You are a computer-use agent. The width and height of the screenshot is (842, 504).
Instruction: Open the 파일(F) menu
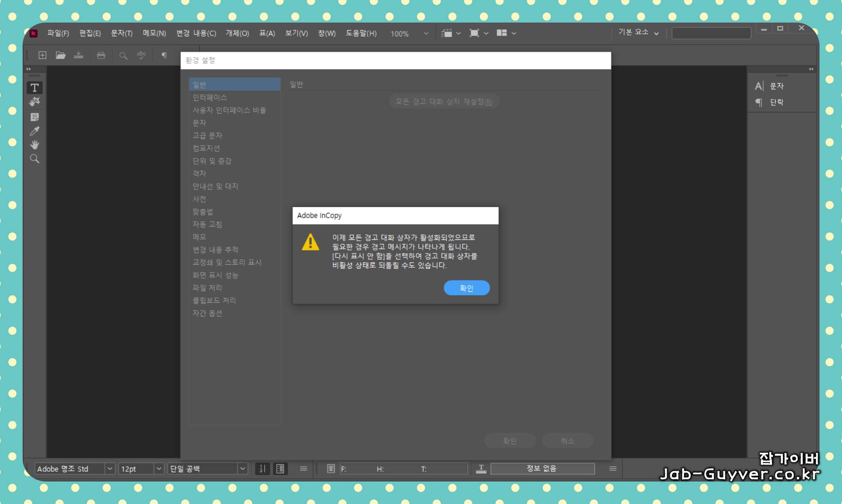click(x=58, y=33)
